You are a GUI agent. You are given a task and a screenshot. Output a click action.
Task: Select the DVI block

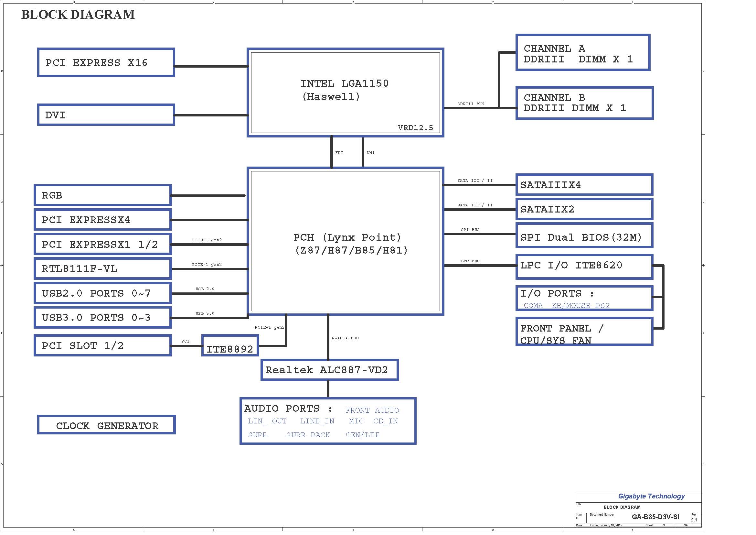(x=106, y=115)
